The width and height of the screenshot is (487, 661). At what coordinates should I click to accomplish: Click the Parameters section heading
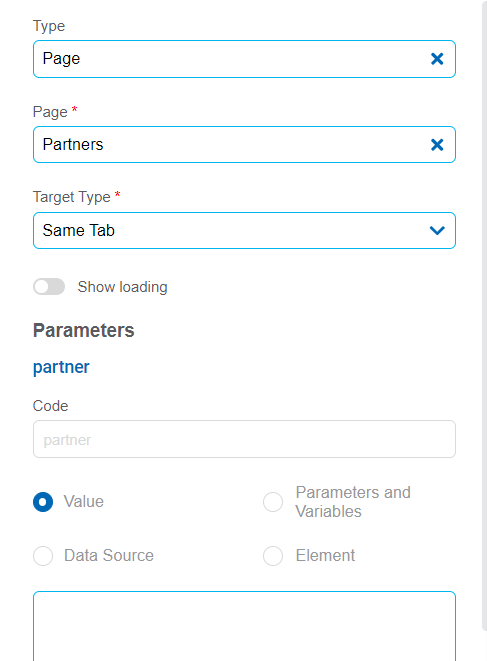point(83,330)
